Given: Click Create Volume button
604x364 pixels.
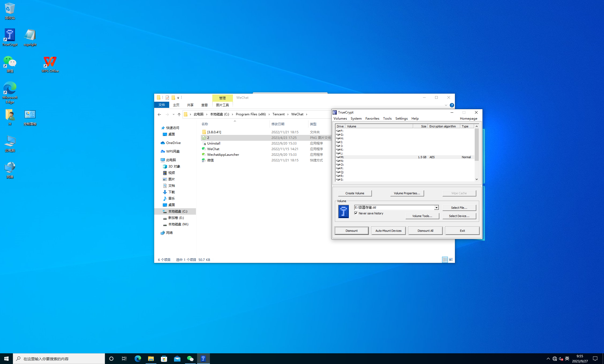Looking at the screenshot, I should point(355,193).
